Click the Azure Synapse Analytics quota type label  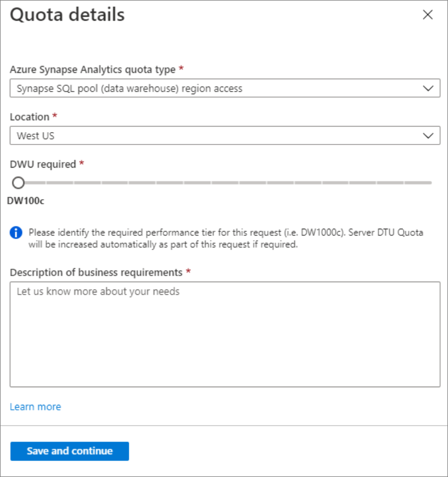coord(93,69)
